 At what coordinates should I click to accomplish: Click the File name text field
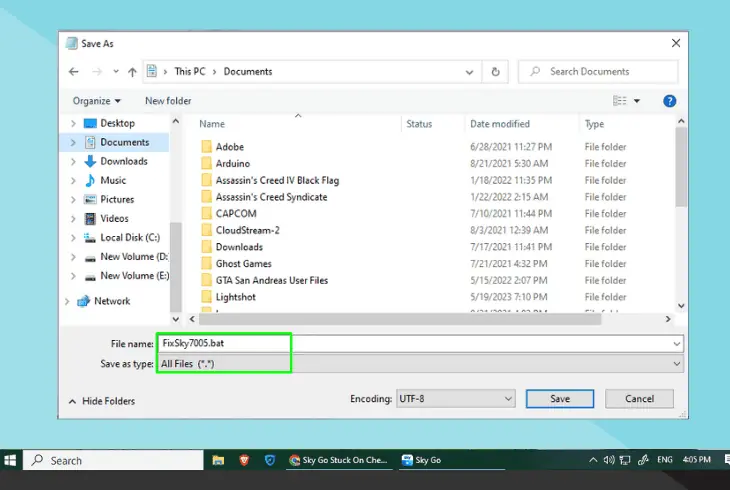(x=420, y=343)
